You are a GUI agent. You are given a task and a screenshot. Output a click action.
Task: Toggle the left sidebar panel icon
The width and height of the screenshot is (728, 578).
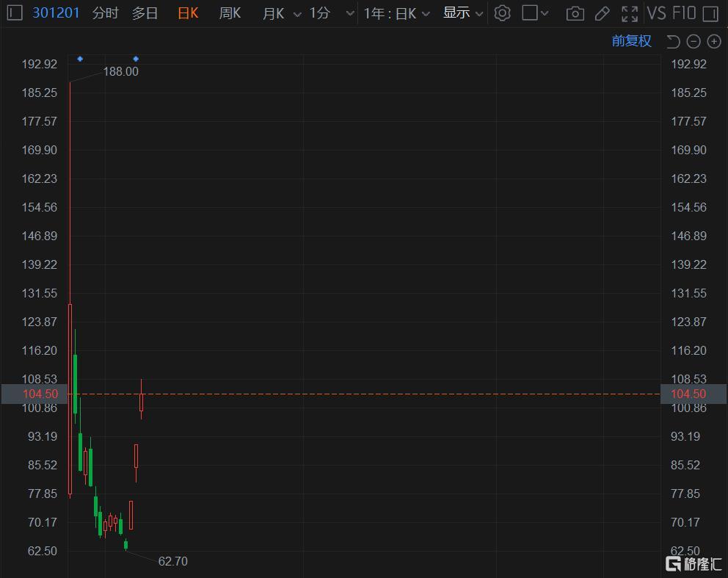pos(15,12)
